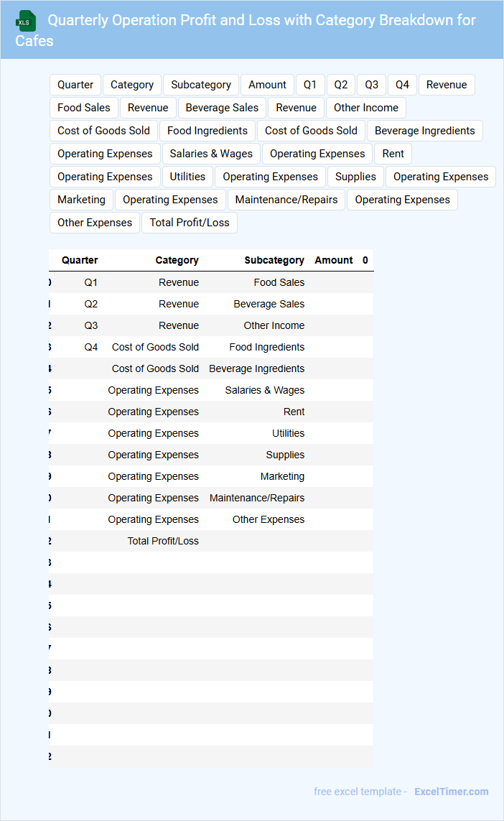Viewport: 504px width, 821px height.
Task: Click the Other Income tag
Action: tap(365, 108)
